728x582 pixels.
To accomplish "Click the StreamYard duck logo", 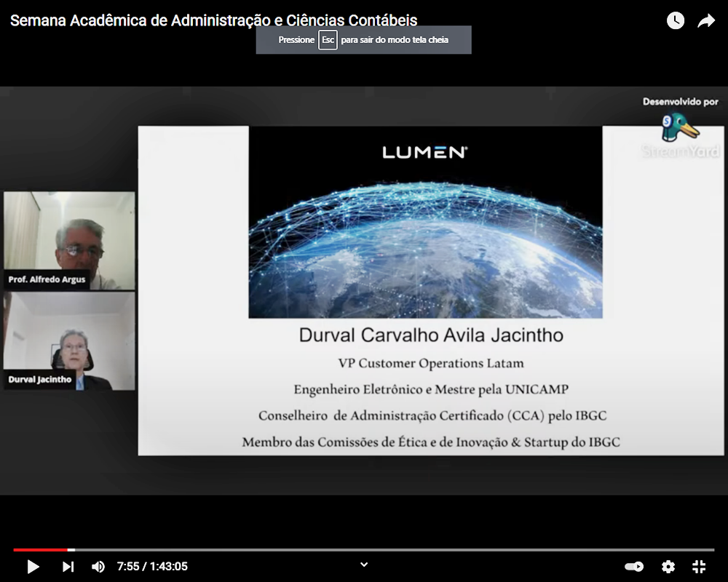I will pos(680,127).
